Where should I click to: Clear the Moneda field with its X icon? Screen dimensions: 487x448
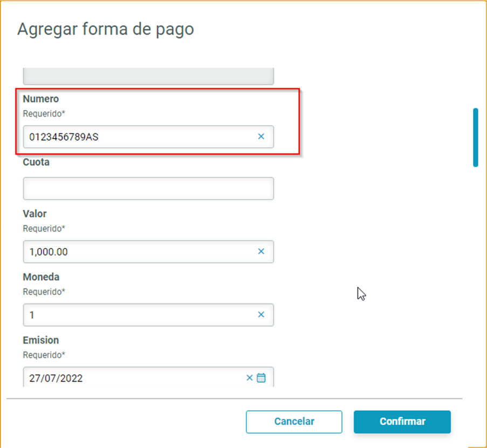pos(261,314)
